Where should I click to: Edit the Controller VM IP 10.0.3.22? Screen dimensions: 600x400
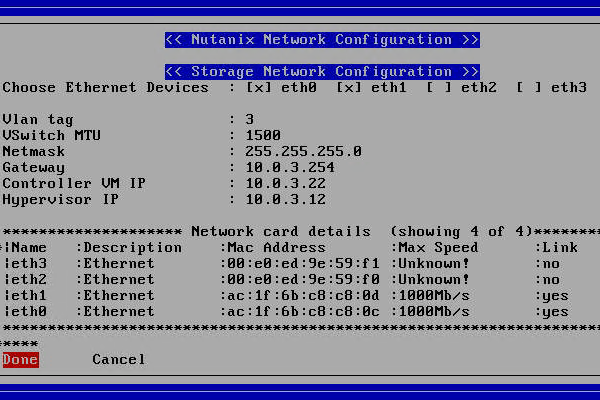pos(285,183)
